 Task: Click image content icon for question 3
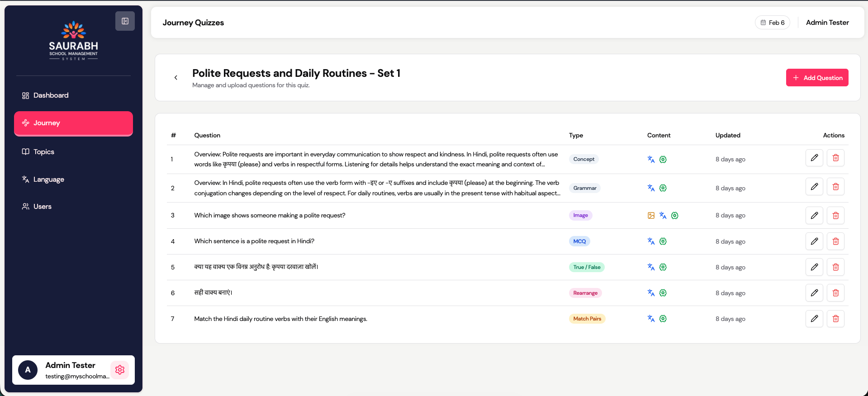click(651, 216)
